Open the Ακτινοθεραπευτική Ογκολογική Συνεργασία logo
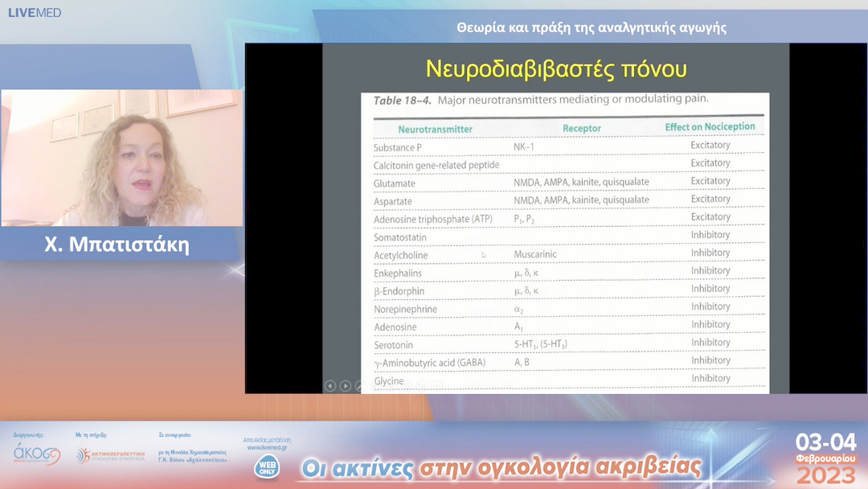 [x=111, y=455]
